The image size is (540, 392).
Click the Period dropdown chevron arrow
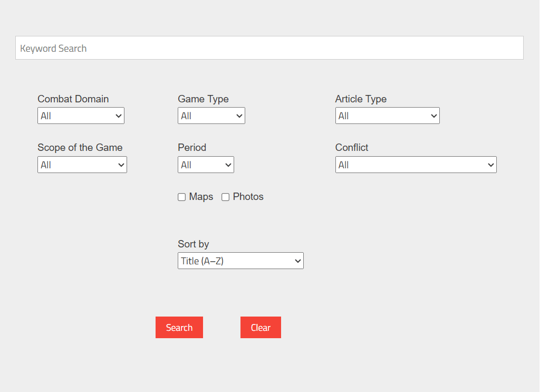(228, 165)
